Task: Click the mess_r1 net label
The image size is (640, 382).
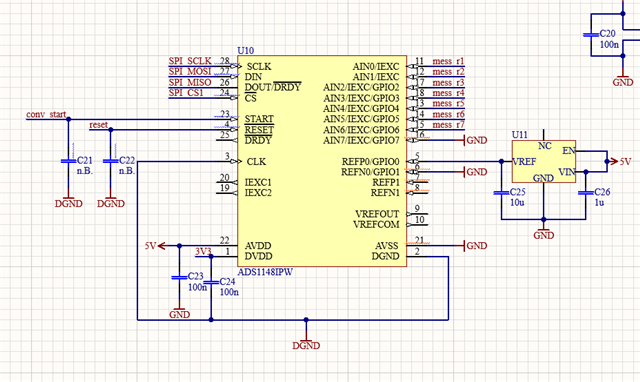Action: [448, 61]
